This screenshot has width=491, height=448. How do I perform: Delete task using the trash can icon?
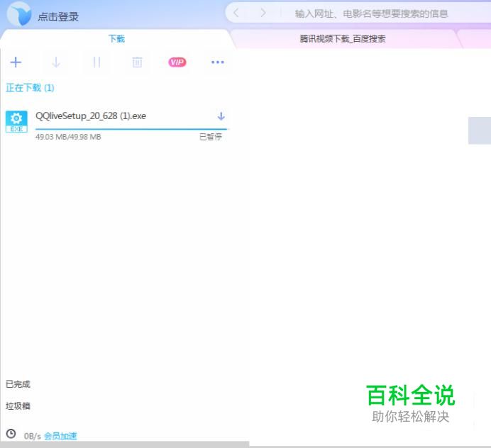coord(137,62)
